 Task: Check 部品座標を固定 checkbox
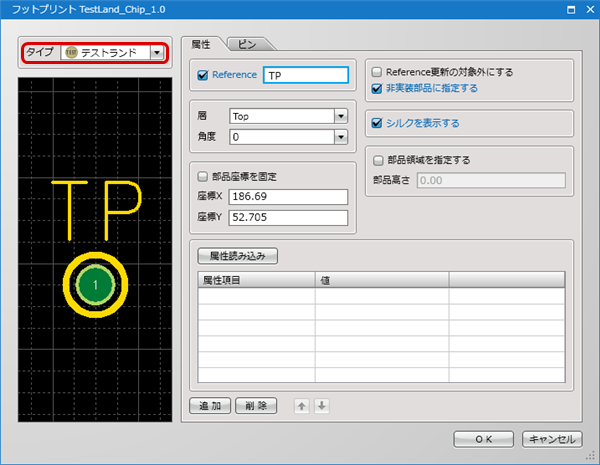[202, 176]
